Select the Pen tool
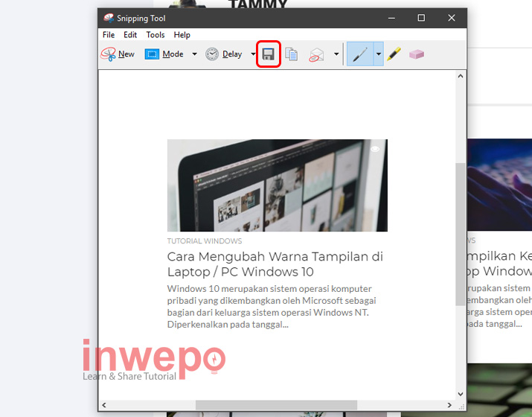 point(360,54)
